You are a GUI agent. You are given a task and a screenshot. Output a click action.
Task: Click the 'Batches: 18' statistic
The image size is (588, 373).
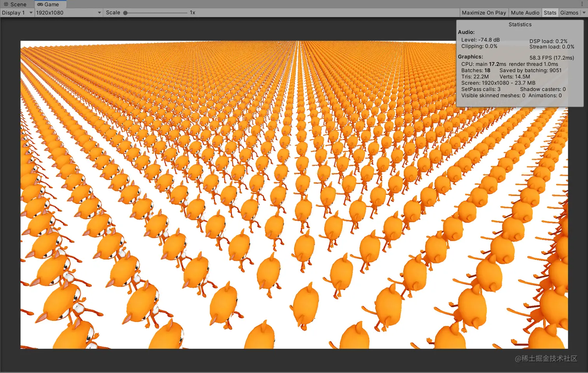point(476,70)
